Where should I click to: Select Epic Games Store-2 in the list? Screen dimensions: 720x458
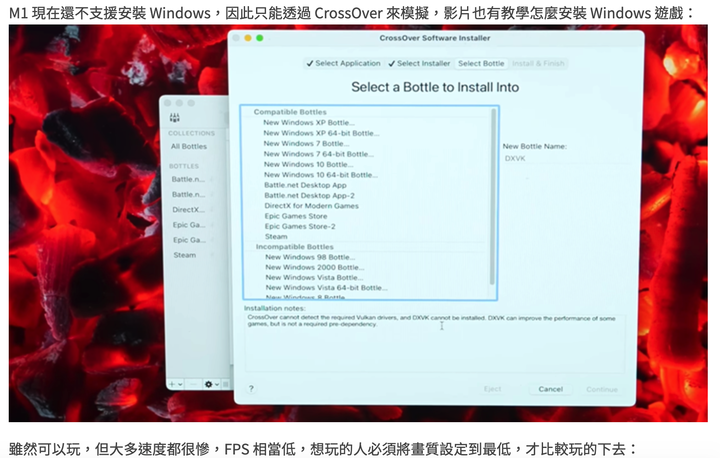coord(300,226)
